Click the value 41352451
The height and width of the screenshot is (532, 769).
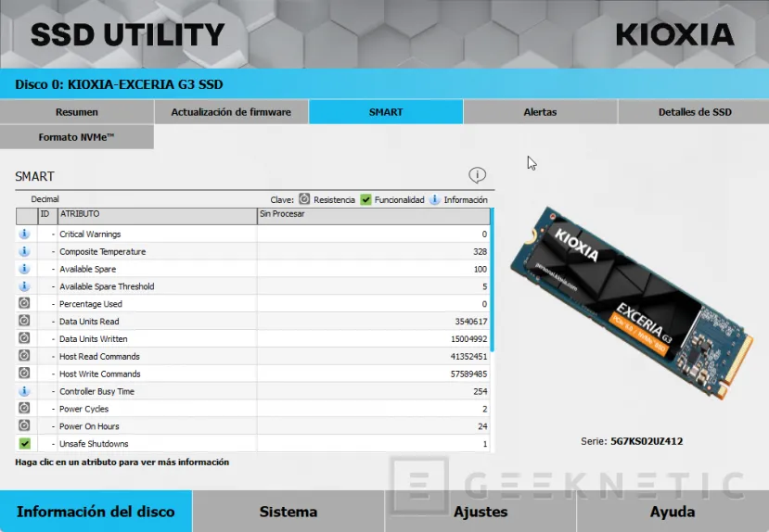468,357
